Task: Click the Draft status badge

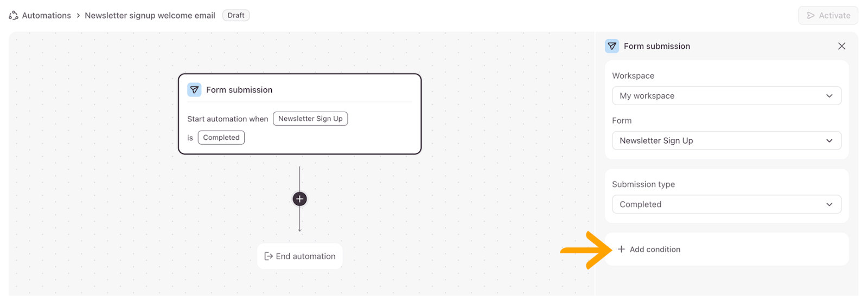Action: (x=236, y=16)
